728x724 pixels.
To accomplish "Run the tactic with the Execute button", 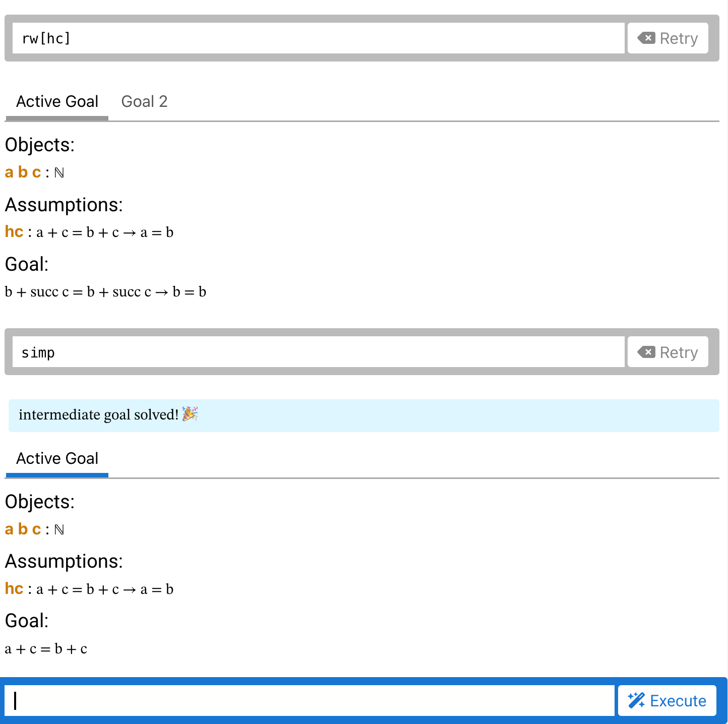I will click(x=667, y=700).
